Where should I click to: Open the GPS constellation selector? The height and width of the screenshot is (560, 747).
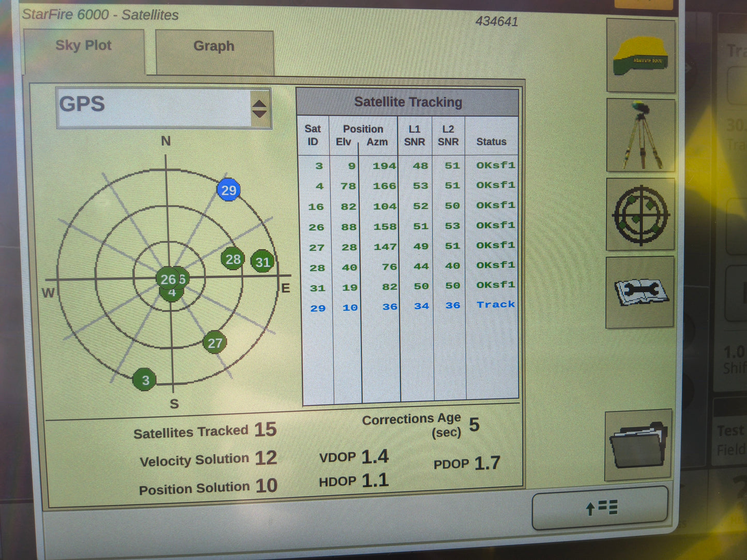pyautogui.click(x=155, y=105)
